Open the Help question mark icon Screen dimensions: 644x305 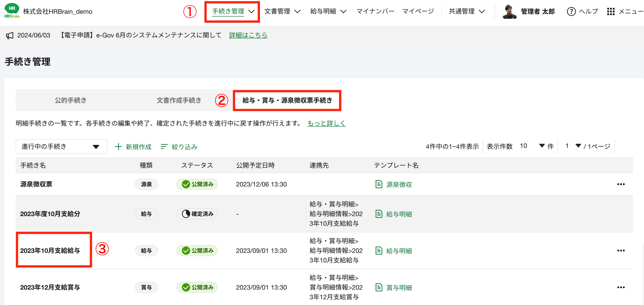[x=571, y=11]
